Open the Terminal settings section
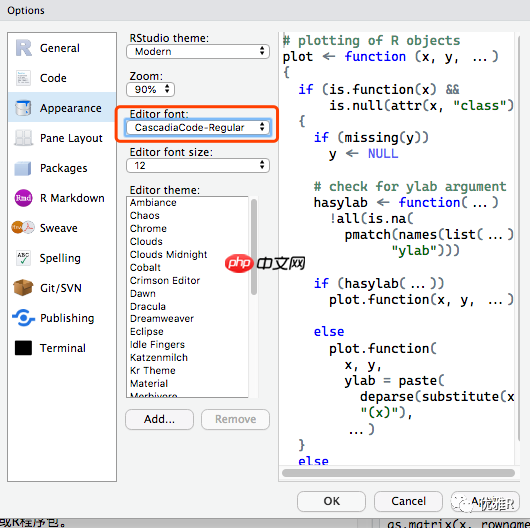The height and width of the screenshot is (528, 530). pyautogui.click(x=62, y=348)
